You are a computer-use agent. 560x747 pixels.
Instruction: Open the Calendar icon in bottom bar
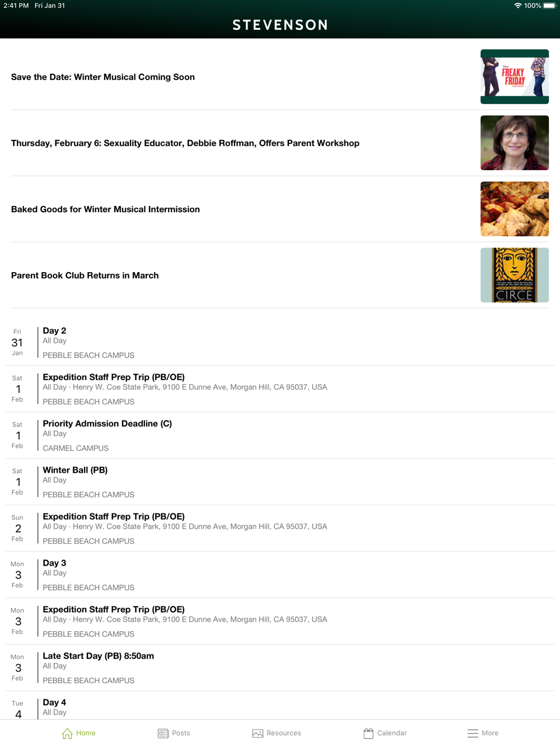click(368, 733)
